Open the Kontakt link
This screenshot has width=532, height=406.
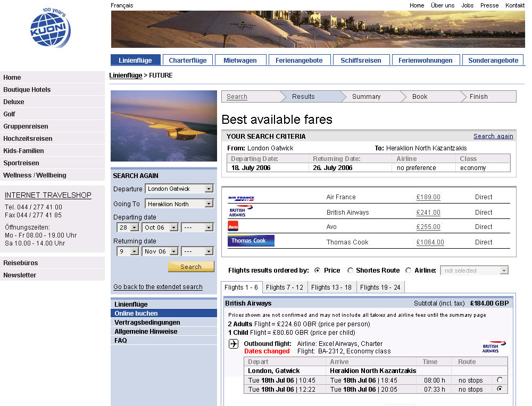click(x=514, y=5)
